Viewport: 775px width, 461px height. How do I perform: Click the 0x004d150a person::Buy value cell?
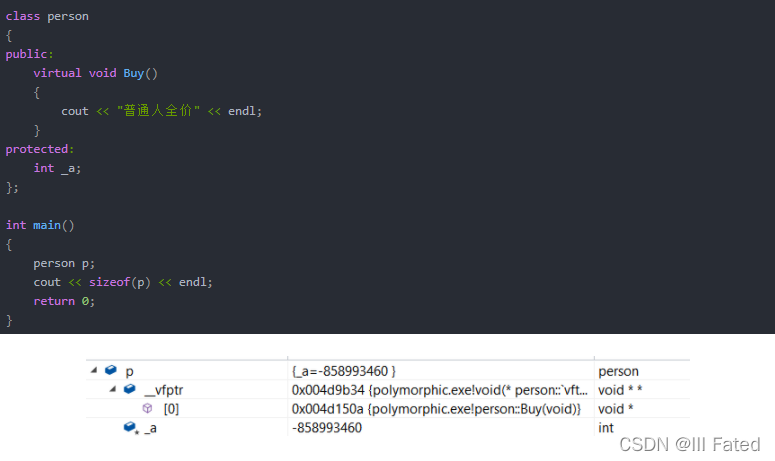[436, 409]
